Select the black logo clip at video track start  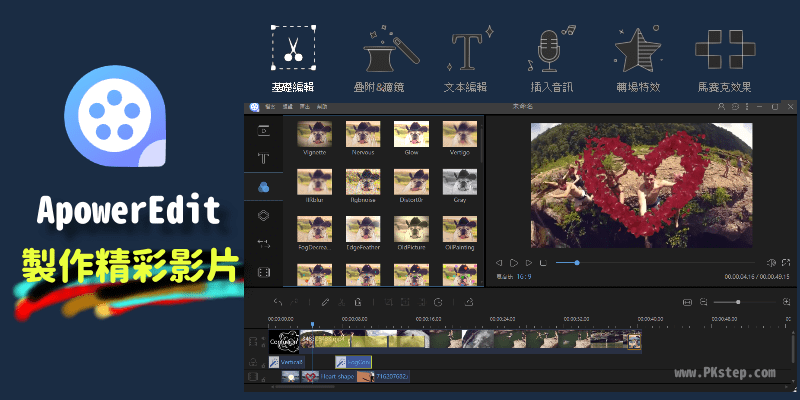click(x=284, y=341)
